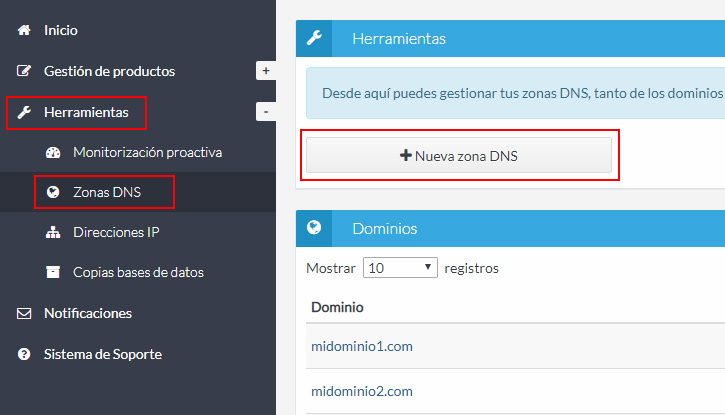Click the sitemap icon beside Direcciones IP

tap(53, 232)
